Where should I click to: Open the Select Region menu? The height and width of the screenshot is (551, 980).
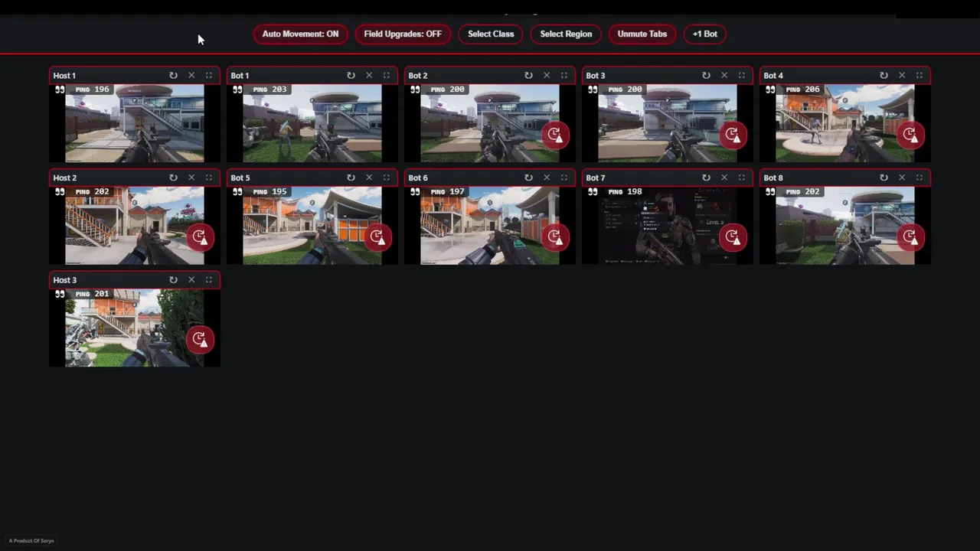(566, 34)
